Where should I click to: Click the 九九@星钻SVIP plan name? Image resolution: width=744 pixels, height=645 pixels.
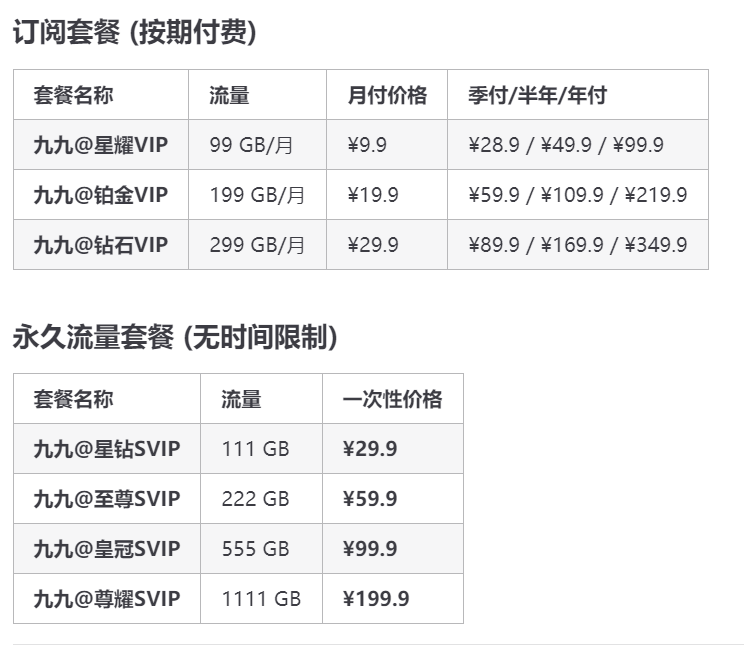(x=106, y=449)
